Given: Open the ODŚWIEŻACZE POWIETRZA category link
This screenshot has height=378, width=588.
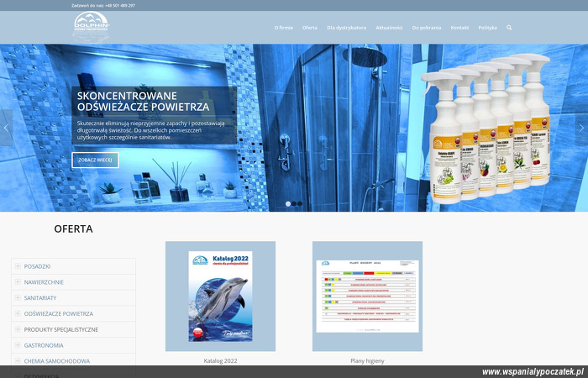Looking at the screenshot, I should coord(59,313).
